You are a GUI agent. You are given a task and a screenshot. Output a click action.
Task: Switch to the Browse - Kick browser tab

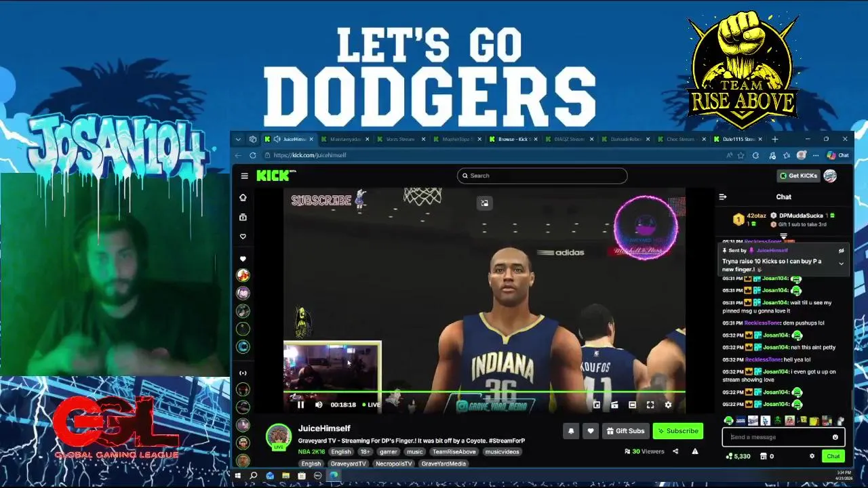click(x=513, y=139)
